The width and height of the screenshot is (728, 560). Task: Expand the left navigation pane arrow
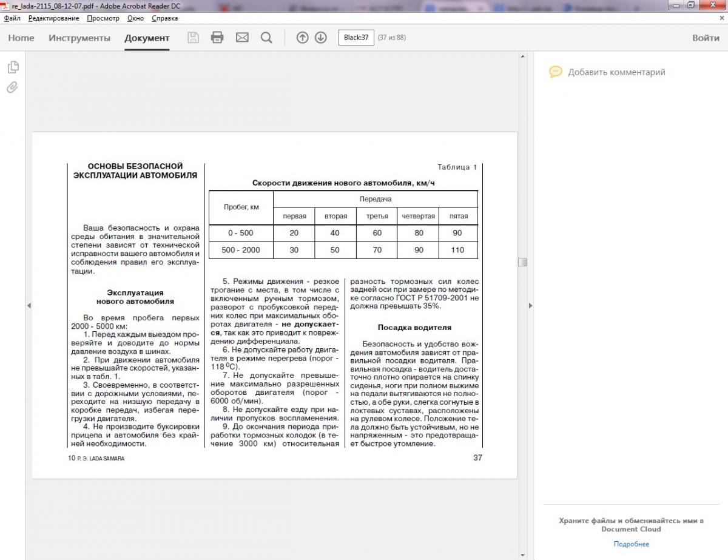(29, 306)
